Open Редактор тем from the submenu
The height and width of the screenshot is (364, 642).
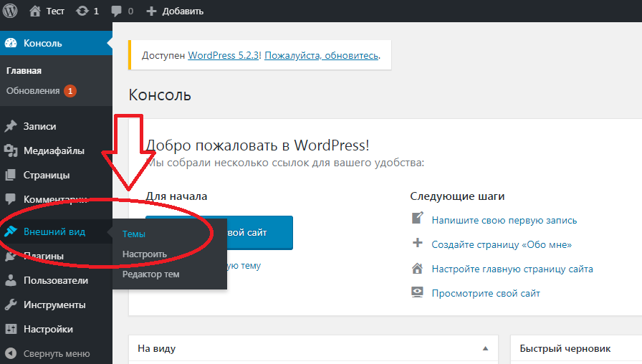click(x=150, y=274)
